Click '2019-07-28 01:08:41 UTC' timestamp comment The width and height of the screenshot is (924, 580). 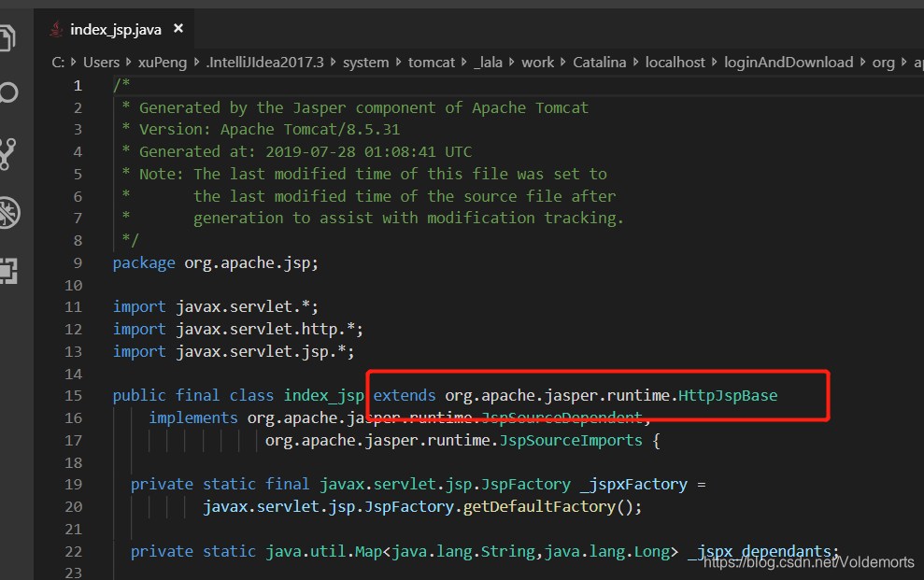(369, 152)
